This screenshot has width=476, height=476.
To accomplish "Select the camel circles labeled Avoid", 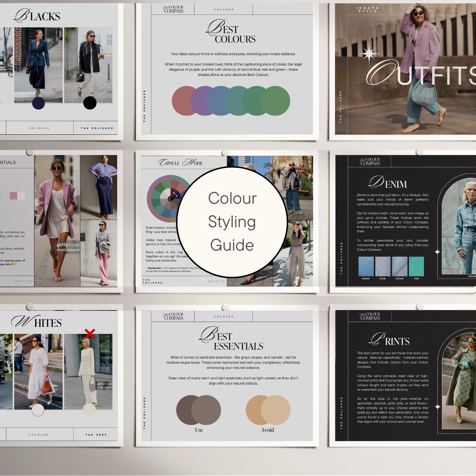I will tap(268, 410).
